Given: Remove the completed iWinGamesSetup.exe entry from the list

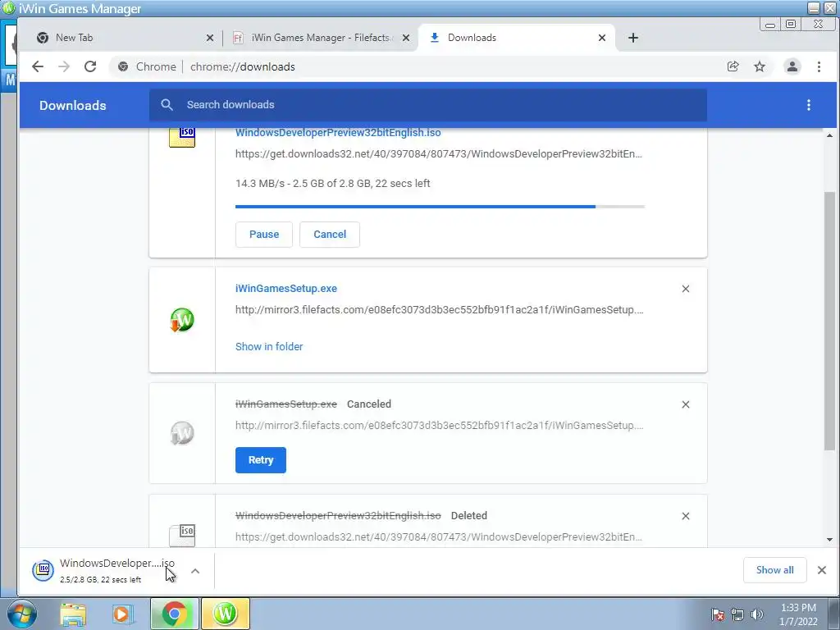Looking at the screenshot, I should pos(686,289).
